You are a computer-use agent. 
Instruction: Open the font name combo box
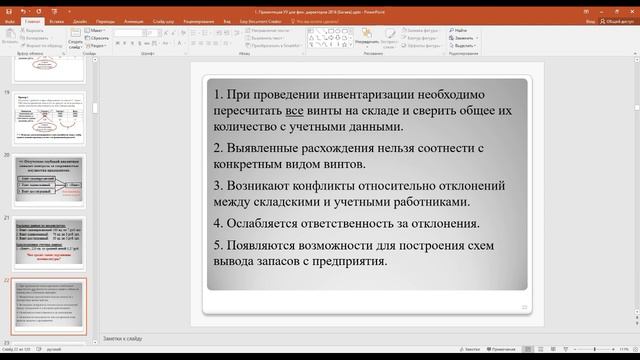[x=129, y=33]
